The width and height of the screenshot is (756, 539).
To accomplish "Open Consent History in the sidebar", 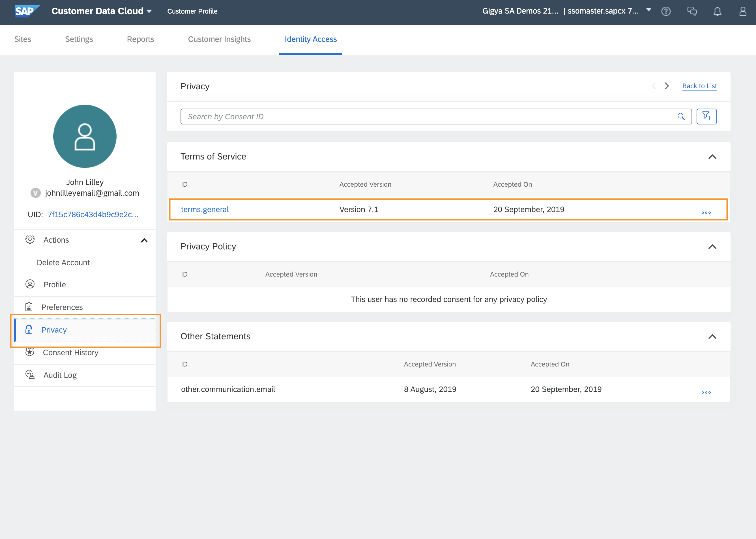I will pos(70,352).
